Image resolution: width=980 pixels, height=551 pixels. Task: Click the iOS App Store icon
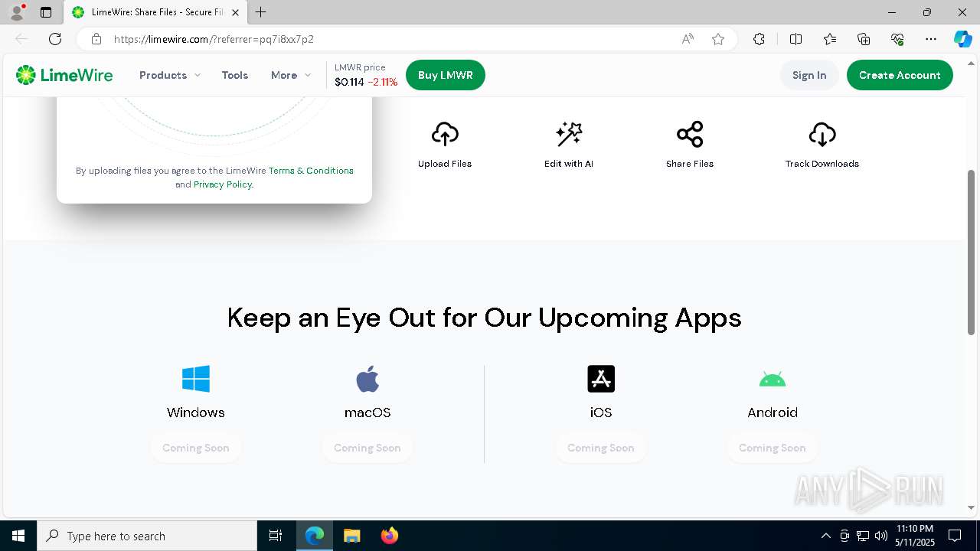pos(601,379)
